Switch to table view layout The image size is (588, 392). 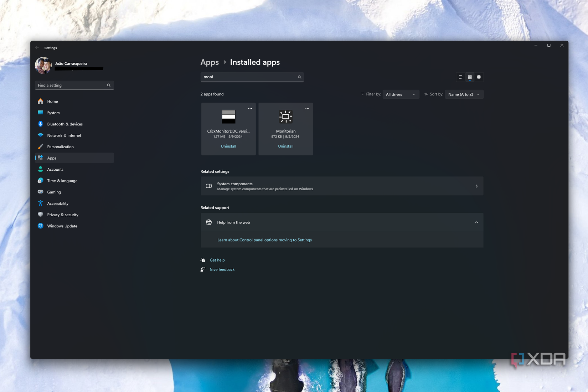click(479, 77)
